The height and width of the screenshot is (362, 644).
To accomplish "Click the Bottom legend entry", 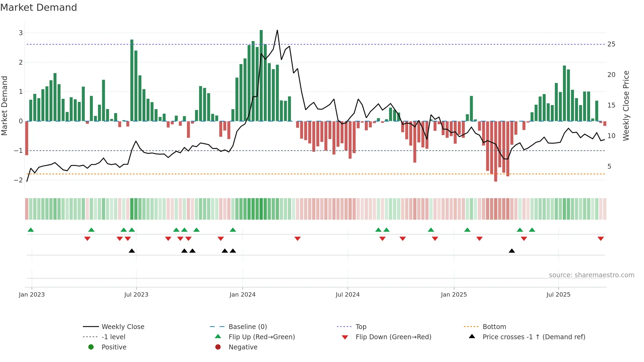I will pyautogui.click(x=485, y=327).
